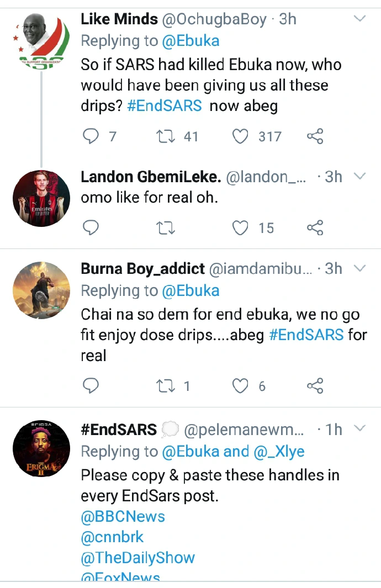This screenshot has width=381, height=588.
Task: Open dropdown arrow on Burna Boy_addict's tweet
Action: [359, 268]
